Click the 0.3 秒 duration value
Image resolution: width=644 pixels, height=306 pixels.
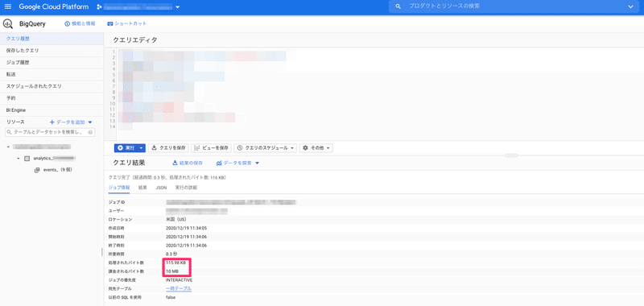[171, 254]
